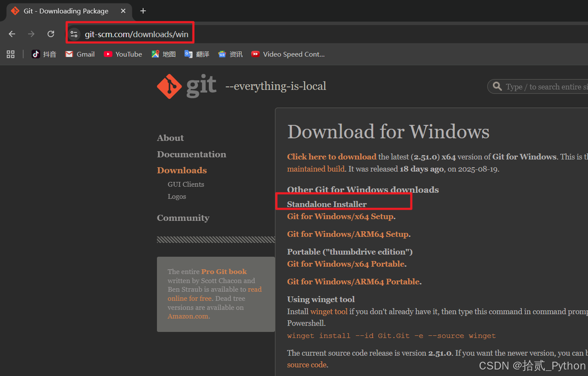Click the winget install command text

point(391,336)
